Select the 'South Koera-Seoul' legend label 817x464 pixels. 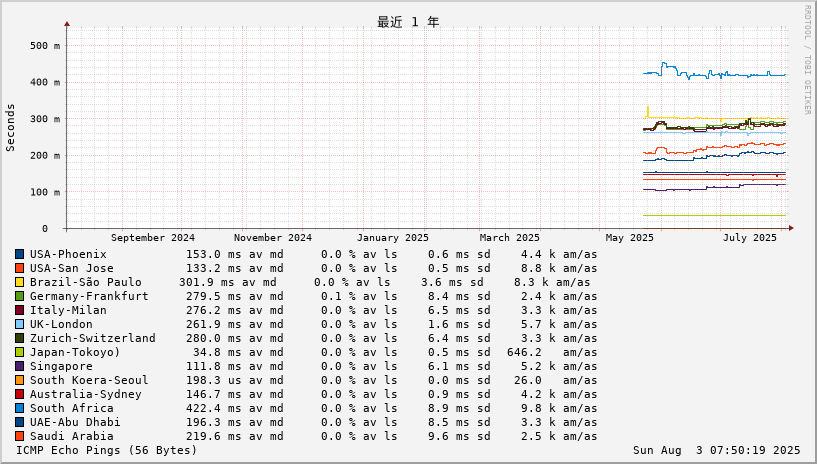point(89,380)
